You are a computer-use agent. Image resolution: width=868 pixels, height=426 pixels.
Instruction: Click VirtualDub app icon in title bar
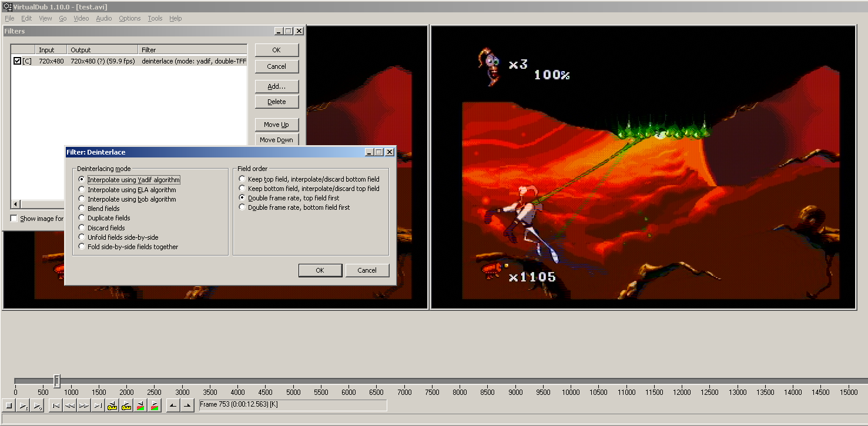[x=7, y=6]
